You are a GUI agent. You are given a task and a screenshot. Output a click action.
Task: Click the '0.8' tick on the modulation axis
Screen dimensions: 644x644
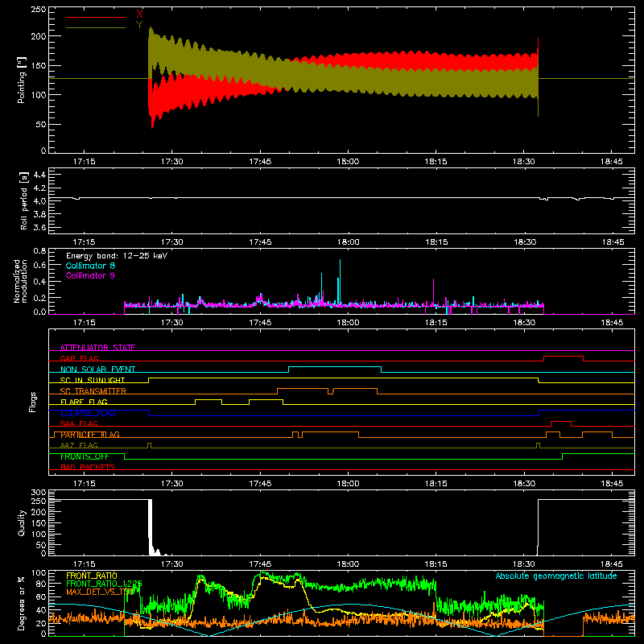(x=39, y=250)
